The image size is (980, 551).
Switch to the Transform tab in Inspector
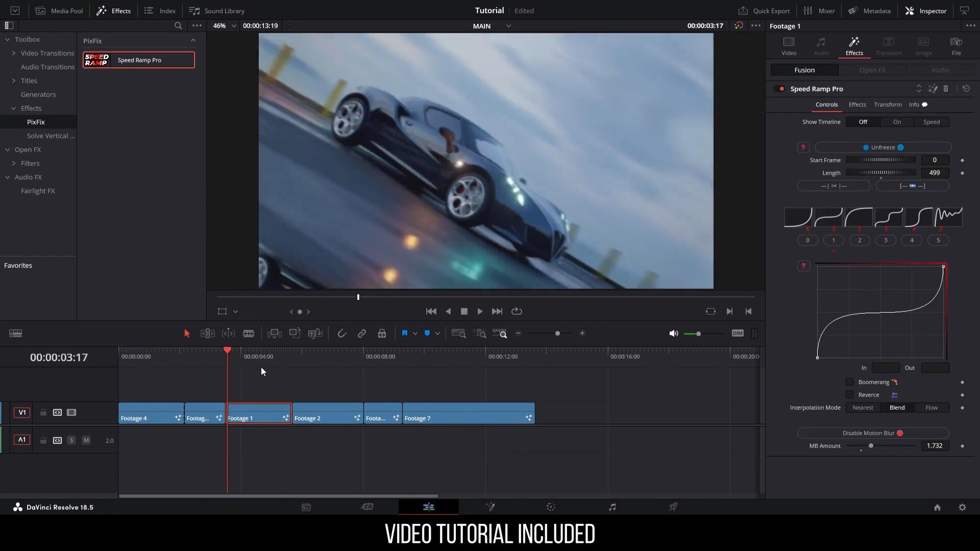(888, 105)
